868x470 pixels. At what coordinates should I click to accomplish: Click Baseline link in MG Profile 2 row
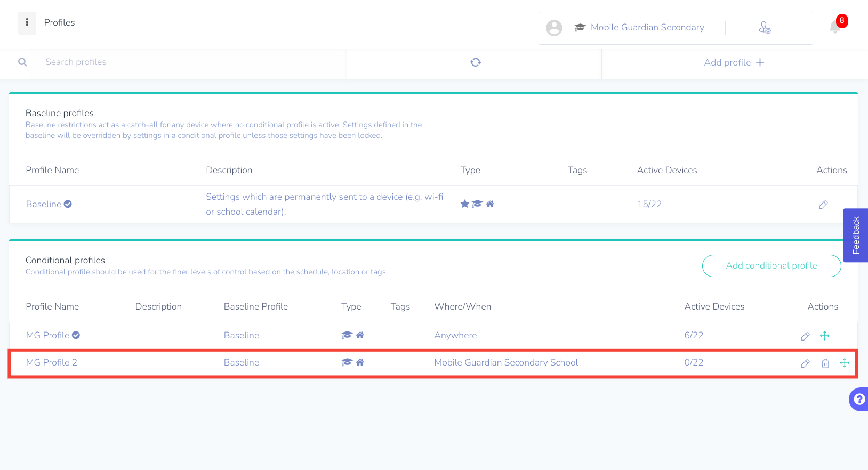tap(242, 362)
